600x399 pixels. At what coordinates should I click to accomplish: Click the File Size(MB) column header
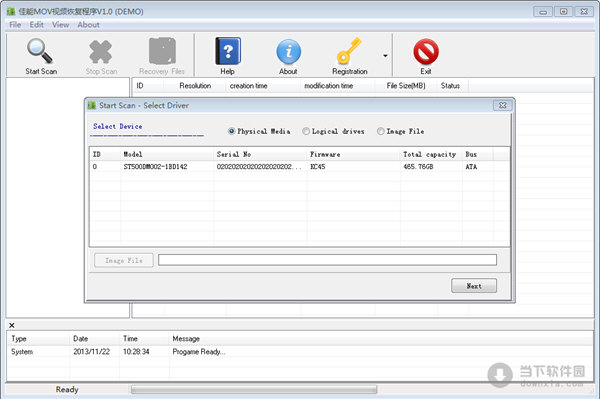pyautogui.click(x=406, y=86)
